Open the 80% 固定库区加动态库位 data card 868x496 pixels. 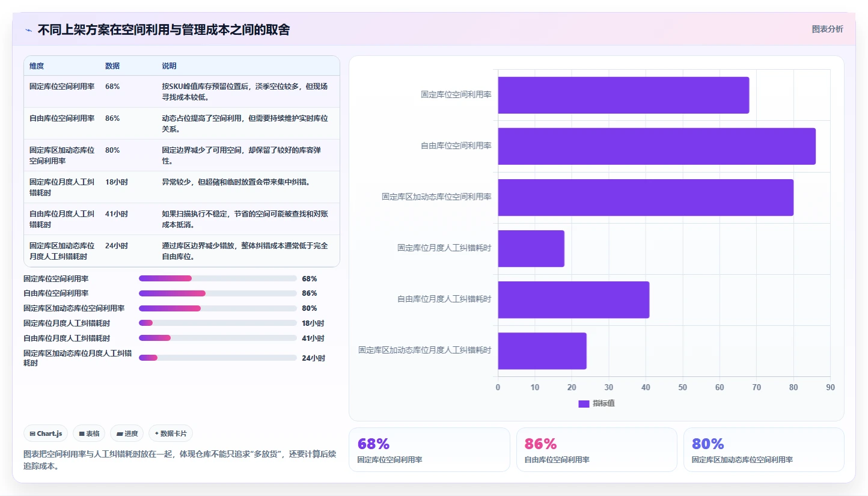(x=764, y=450)
